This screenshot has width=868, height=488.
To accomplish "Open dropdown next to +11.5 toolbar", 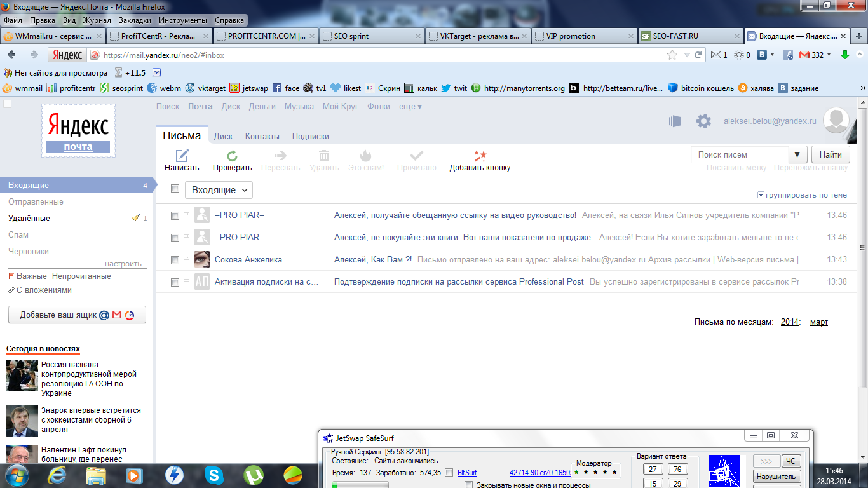I will coord(157,72).
